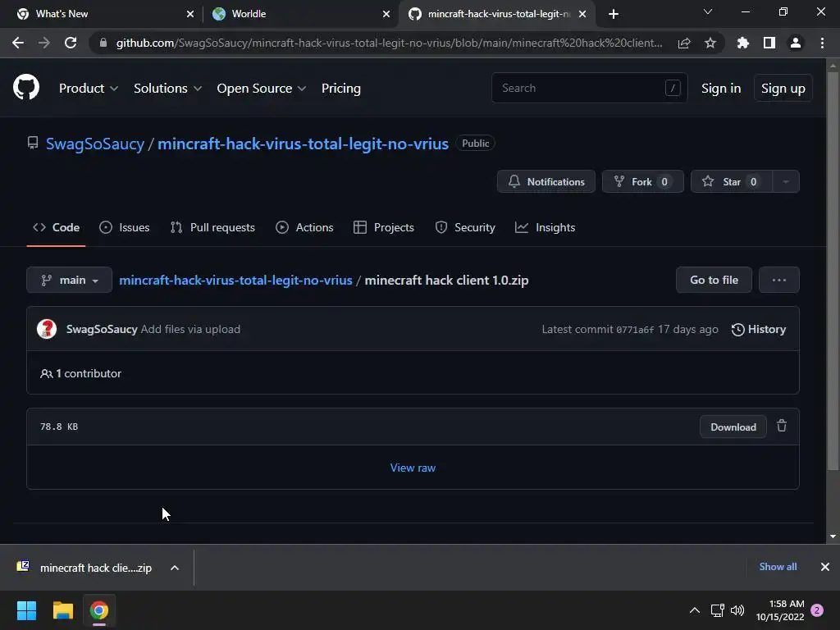The width and height of the screenshot is (840, 630).
Task: Open the main branch selector
Action: 69,280
